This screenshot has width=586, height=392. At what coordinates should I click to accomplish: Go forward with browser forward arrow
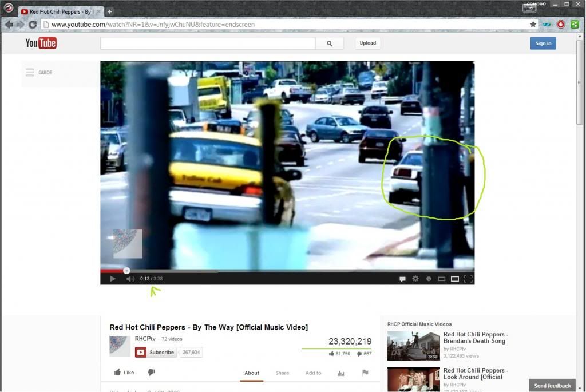click(20, 25)
